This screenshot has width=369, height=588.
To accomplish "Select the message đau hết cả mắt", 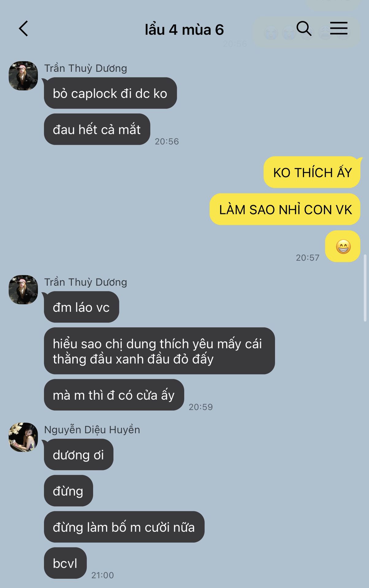I will 97,129.
